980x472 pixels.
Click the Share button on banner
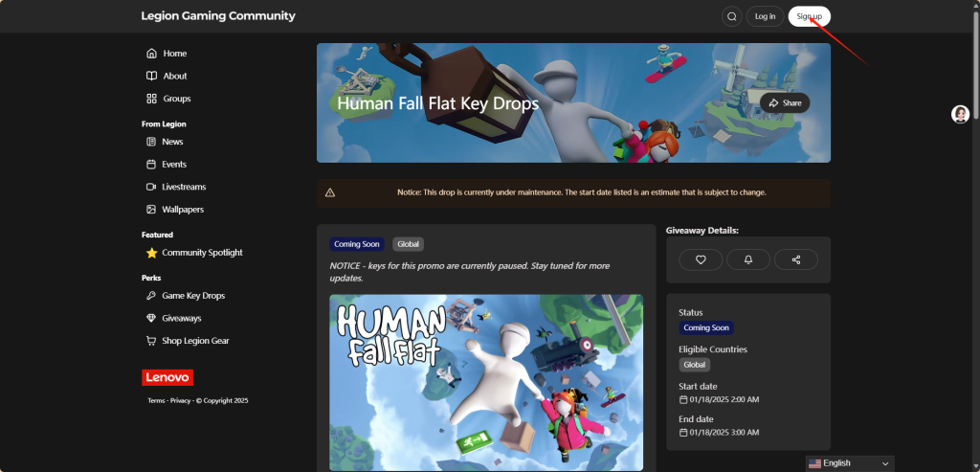[785, 103]
